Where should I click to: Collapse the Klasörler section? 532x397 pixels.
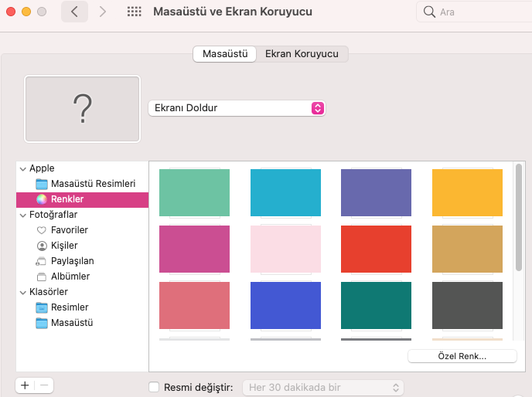22,292
